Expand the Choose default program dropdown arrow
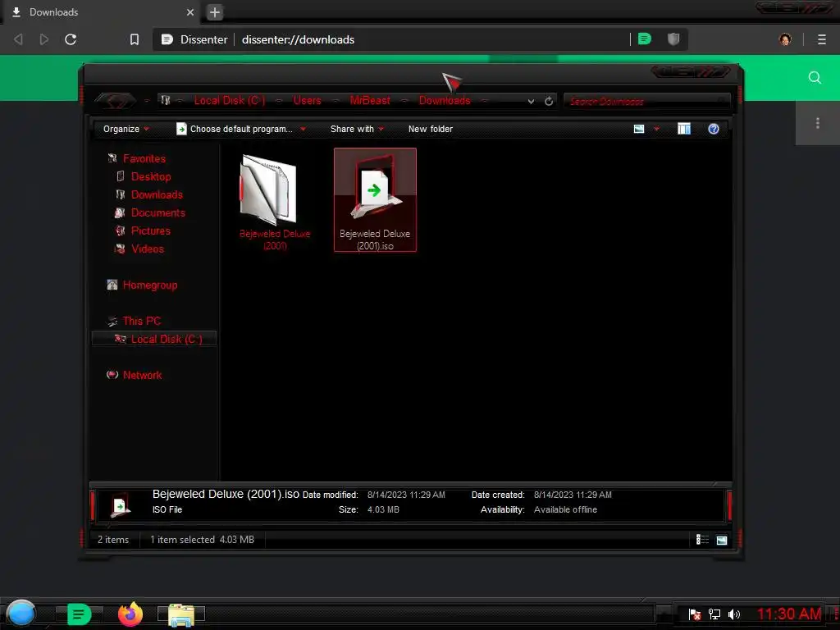Viewport: 840px width, 630px height. [x=303, y=129]
